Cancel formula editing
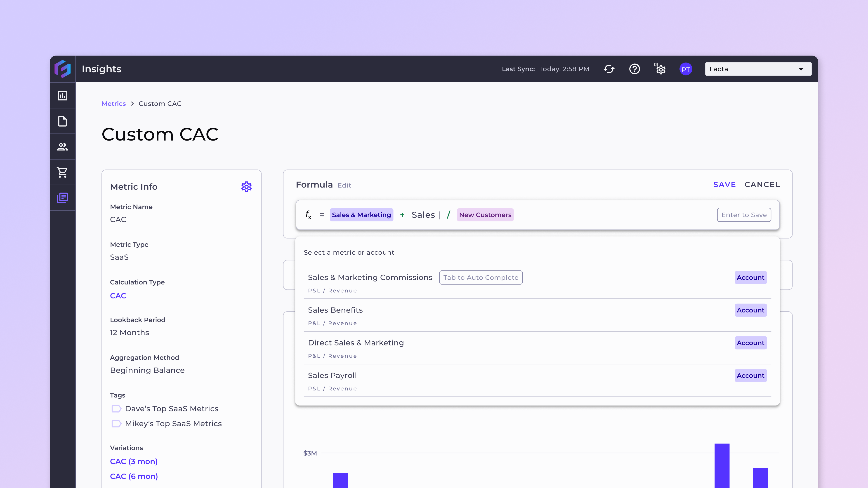The width and height of the screenshot is (868, 488). (762, 185)
